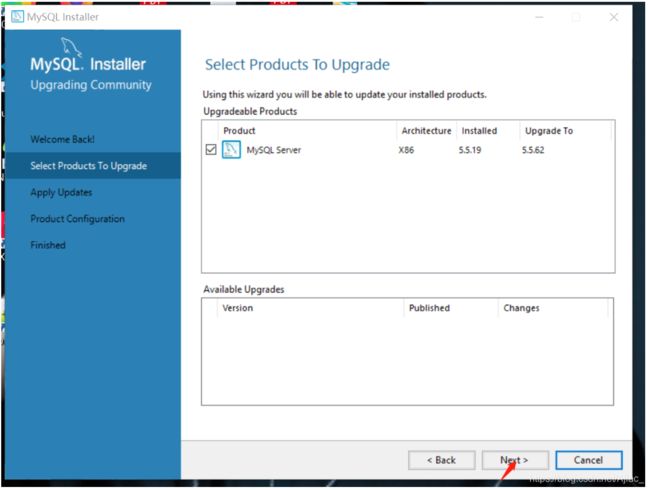650x490 pixels.
Task: Go to the Welcome Back! step
Action: 62,139
